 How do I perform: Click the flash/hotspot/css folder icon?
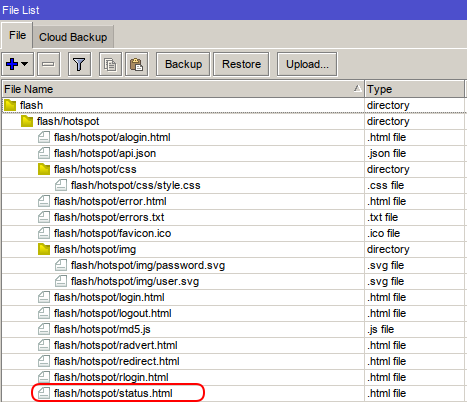click(x=44, y=169)
